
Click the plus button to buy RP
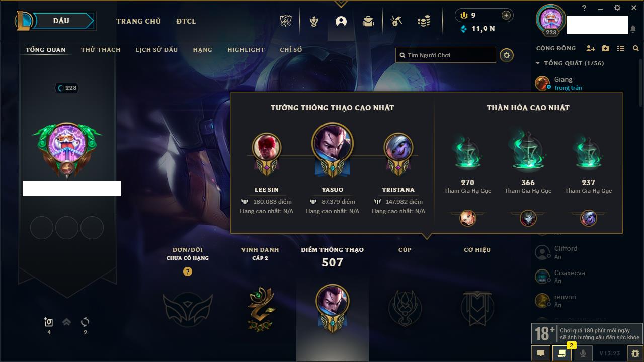pyautogui.click(x=506, y=15)
